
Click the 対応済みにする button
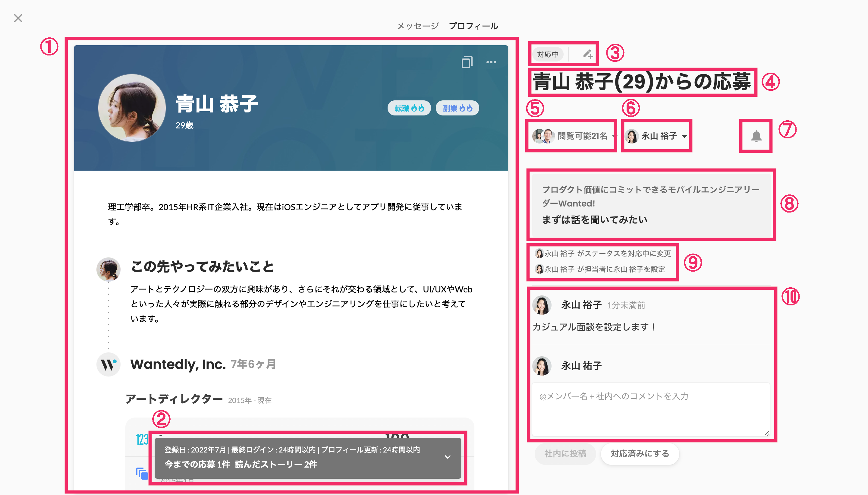point(639,453)
